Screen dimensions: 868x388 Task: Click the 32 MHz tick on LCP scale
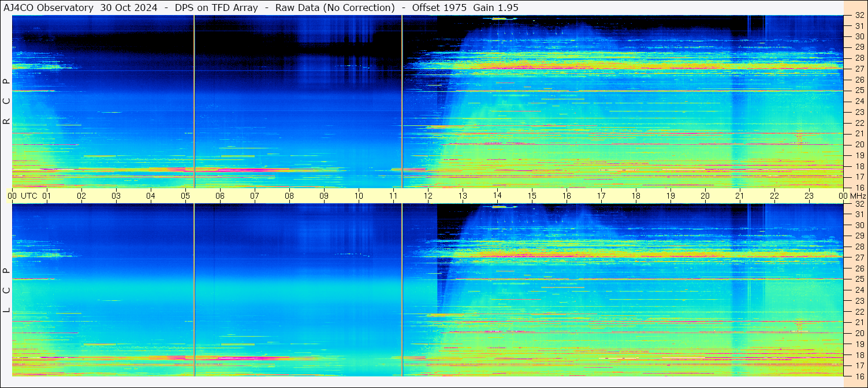coord(859,204)
